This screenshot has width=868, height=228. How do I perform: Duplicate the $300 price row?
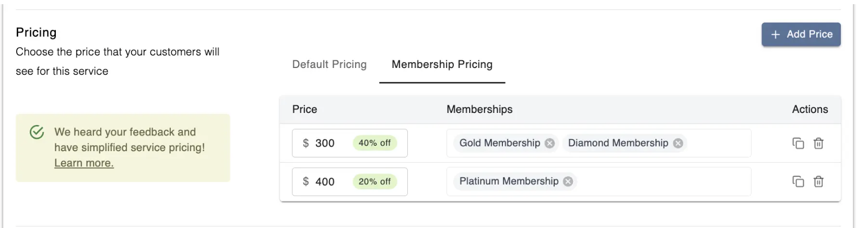click(x=798, y=143)
